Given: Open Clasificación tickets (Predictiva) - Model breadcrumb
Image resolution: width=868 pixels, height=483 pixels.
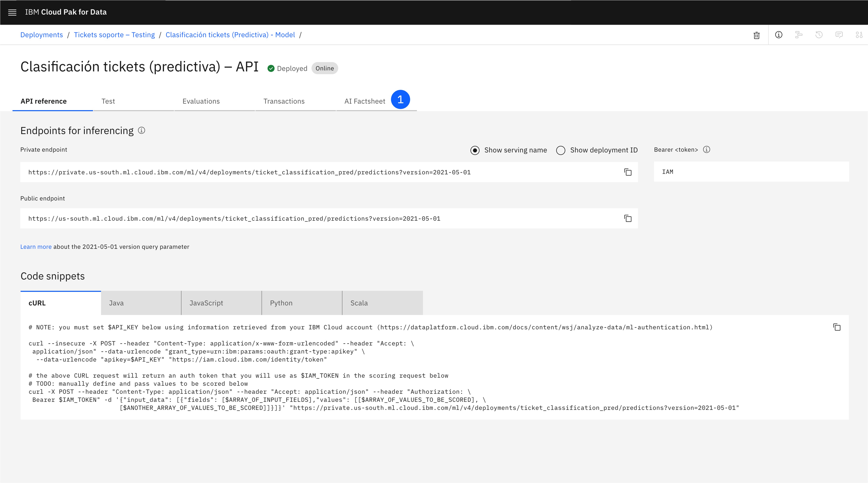Looking at the screenshot, I should point(230,35).
